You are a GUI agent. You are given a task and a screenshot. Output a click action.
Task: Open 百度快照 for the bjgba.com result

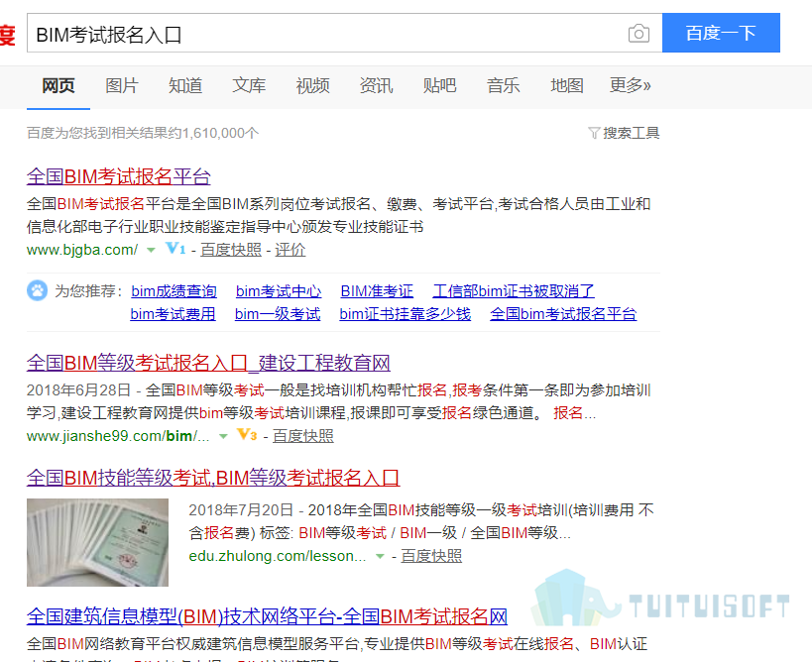click(231, 250)
